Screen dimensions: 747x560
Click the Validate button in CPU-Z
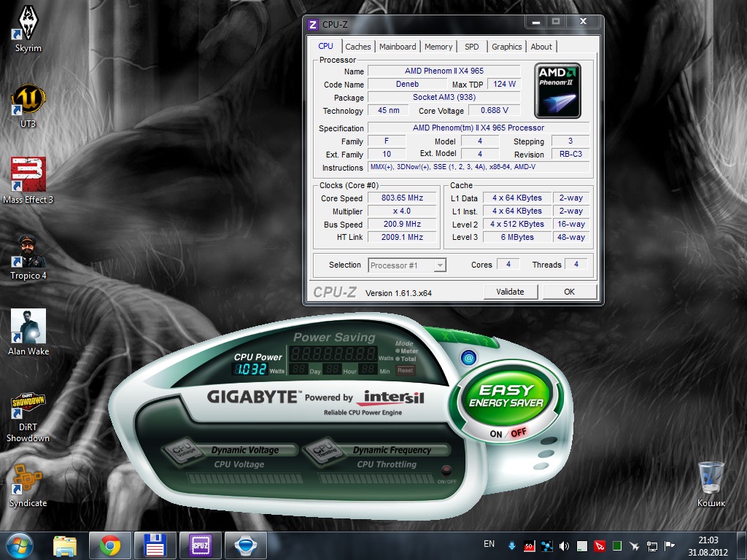click(510, 292)
